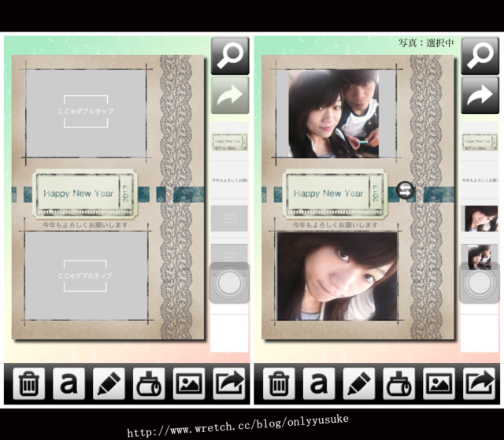
Task: Select the lower selfie photo in right screen card
Action: 337,275
